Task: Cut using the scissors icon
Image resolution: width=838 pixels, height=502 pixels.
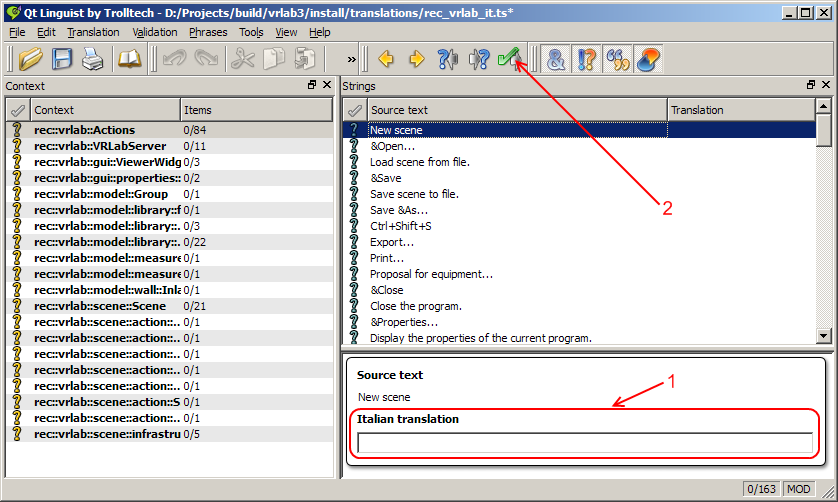Action: (x=243, y=59)
